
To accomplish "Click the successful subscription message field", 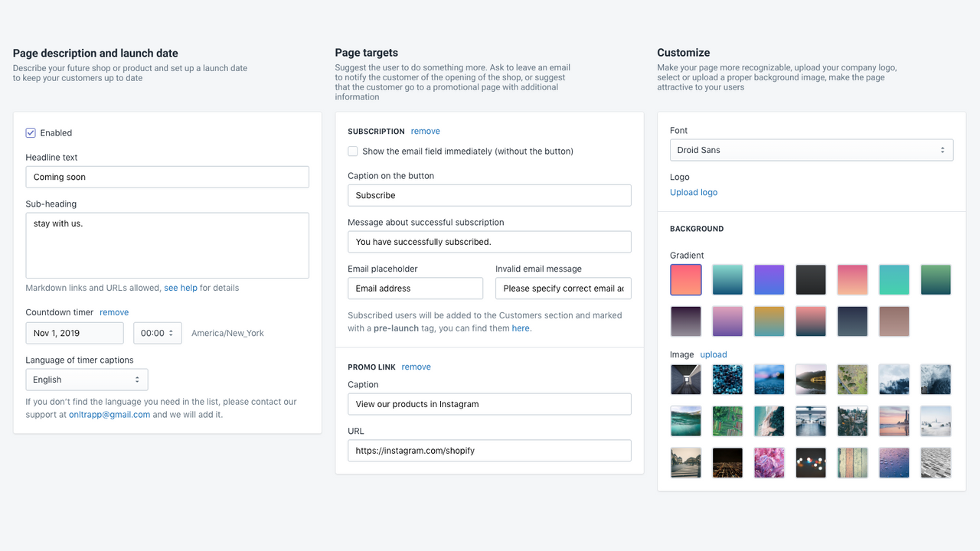I will tap(489, 242).
